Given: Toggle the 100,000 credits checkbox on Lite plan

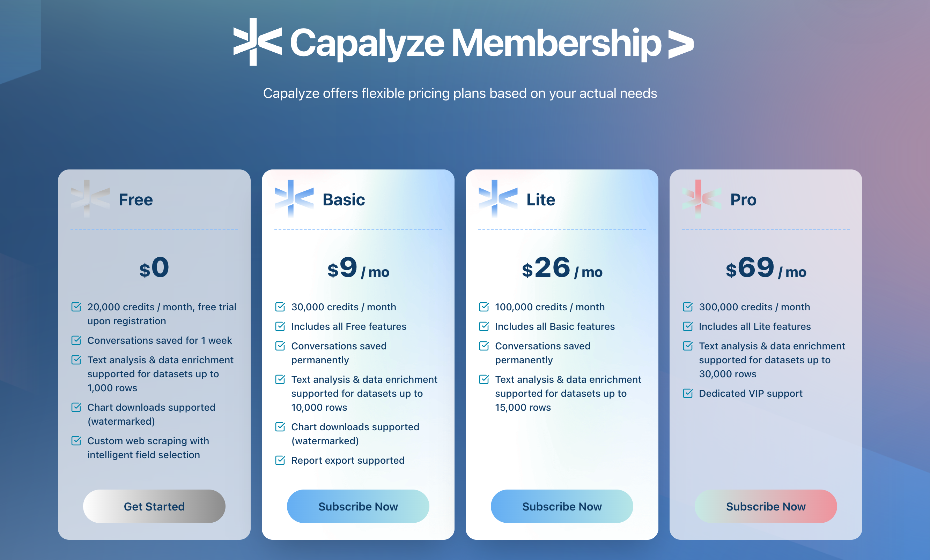Looking at the screenshot, I should tap(484, 307).
